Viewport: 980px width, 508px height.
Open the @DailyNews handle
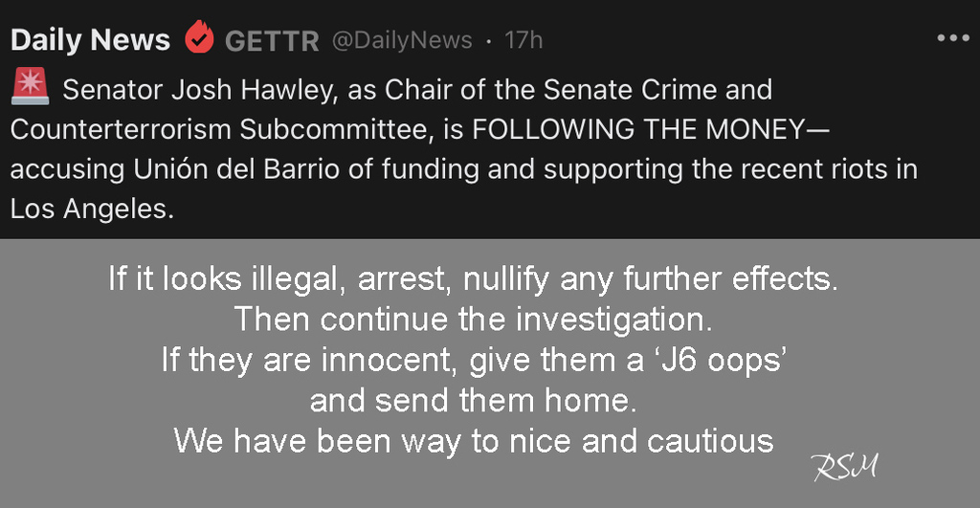[x=402, y=40]
